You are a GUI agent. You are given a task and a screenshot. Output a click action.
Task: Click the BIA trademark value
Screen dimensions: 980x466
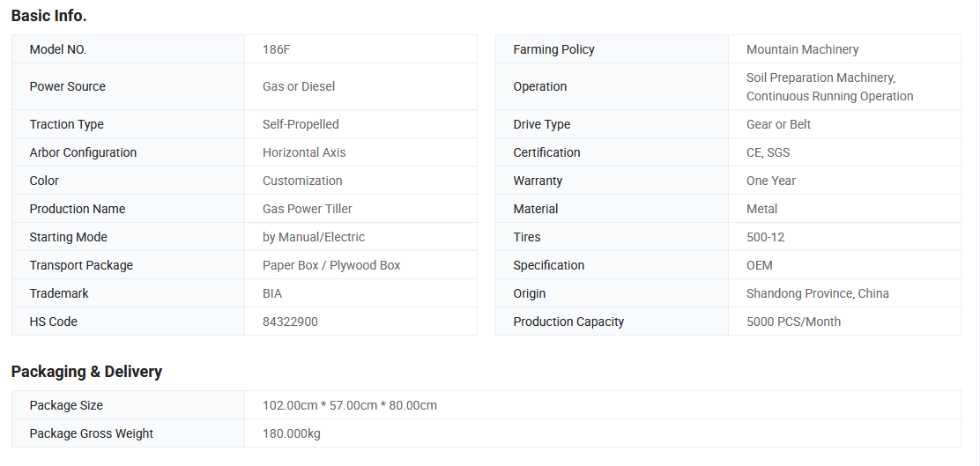(x=272, y=293)
